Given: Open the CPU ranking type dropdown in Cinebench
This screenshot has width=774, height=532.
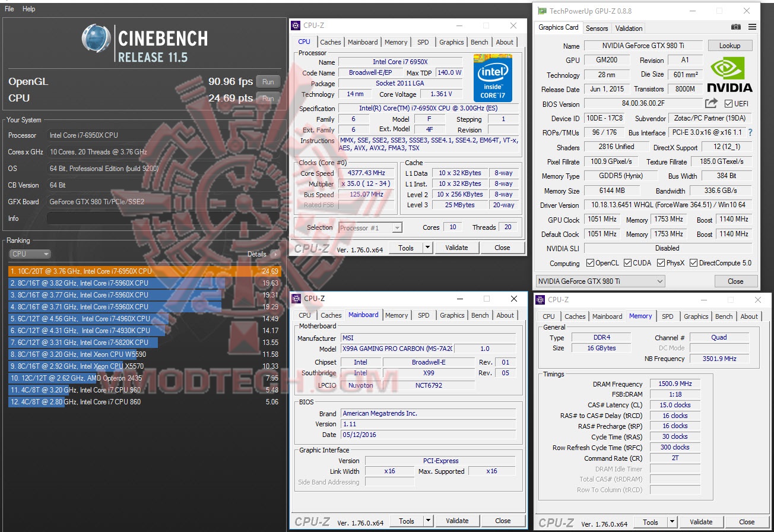Looking at the screenshot, I should [30, 254].
